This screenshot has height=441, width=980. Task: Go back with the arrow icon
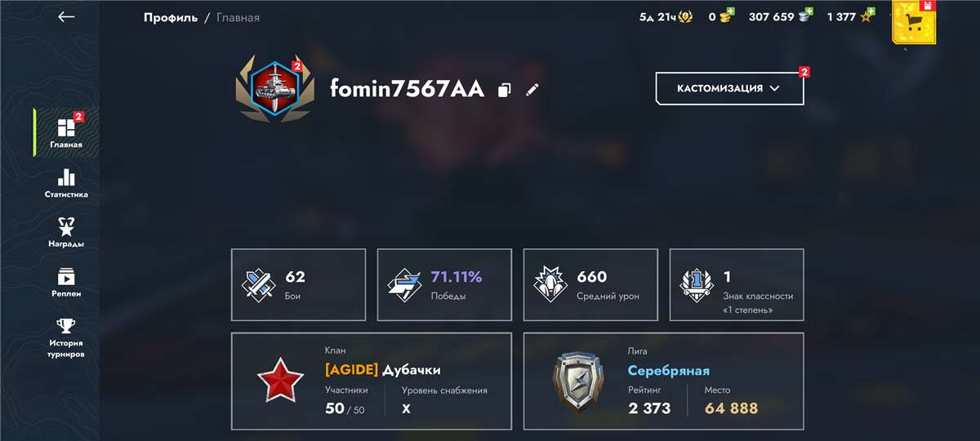[66, 17]
